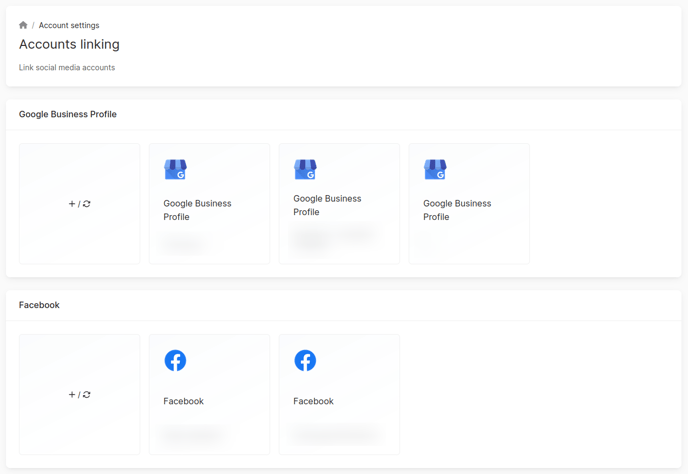Click the second Facebook logo icon
Screen dimensions: 688x474
(x=305, y=360)
